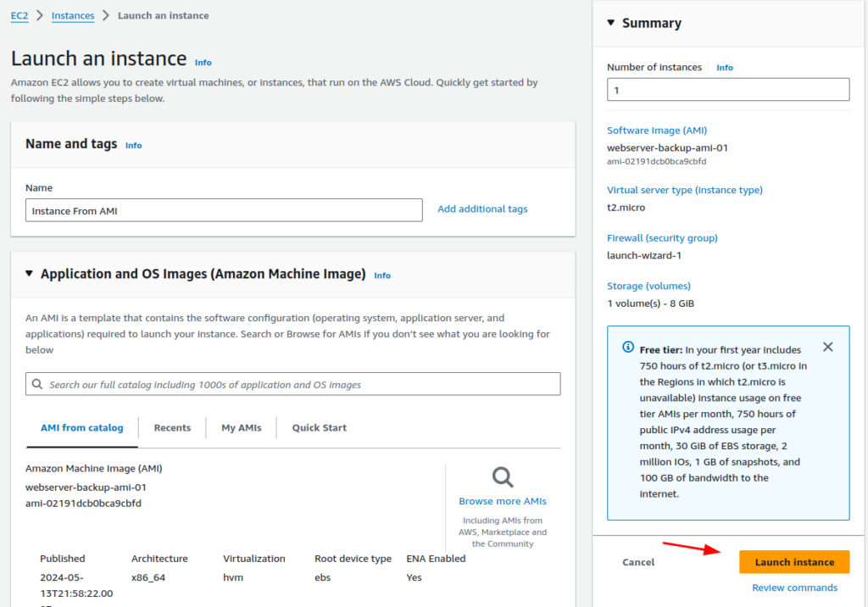This screenshot has width=868, height=607.
Task: Click the Browse more AMIs magnifier icon
Action: click(x=503, y=477)
